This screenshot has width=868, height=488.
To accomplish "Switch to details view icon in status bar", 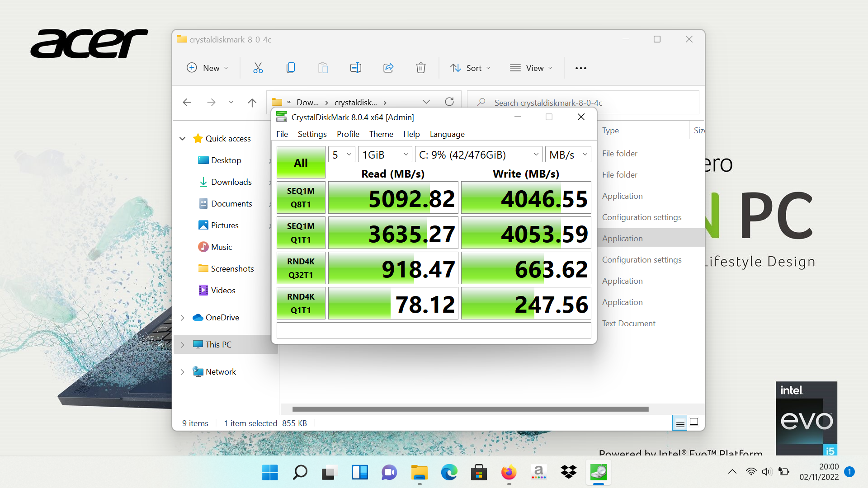I will 679,423.
